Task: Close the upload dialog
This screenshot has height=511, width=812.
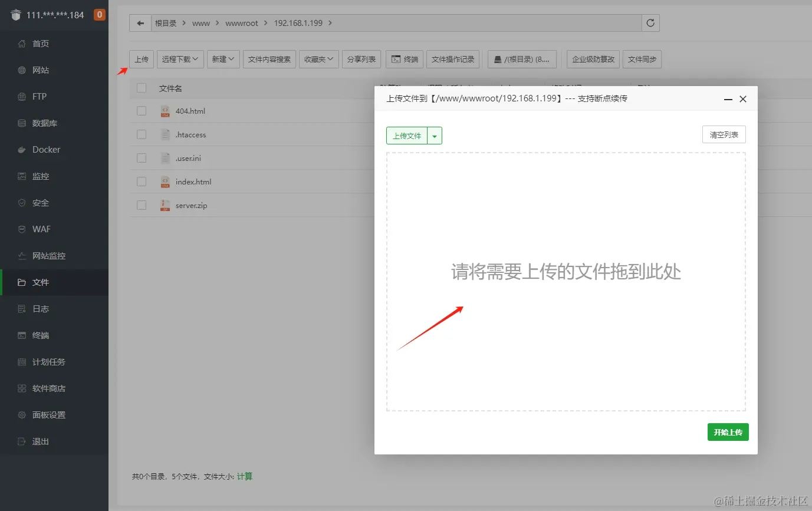Action: [743, 99]
